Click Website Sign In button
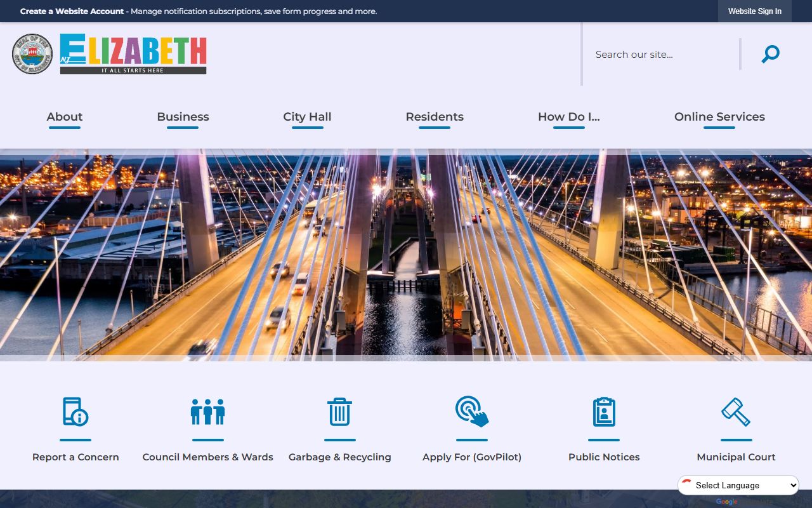This screenshot has height=508, width=812. coord(755,11)
